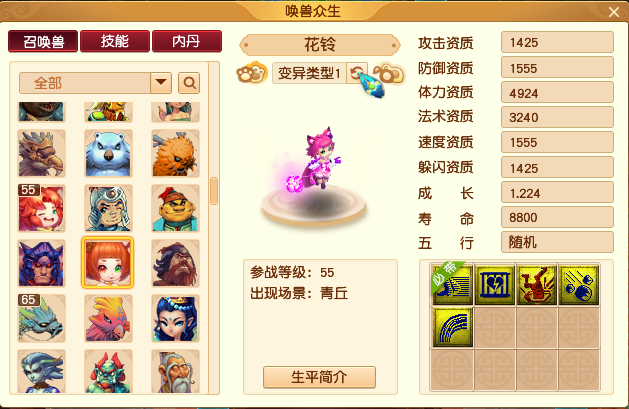Viewport: 629px width, 409px height.
Task: Click the 全部 filter combo box
Action: (95, 83)
